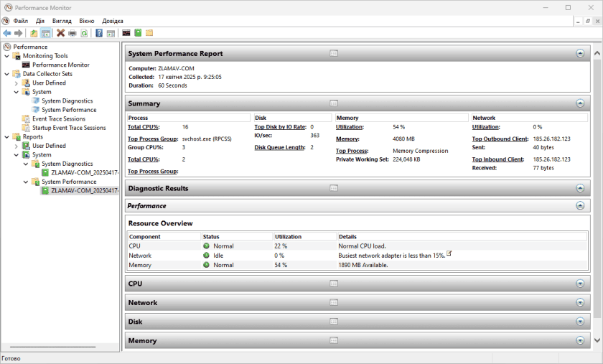Collapse the Summary section
This screenshot has height=364, width=603.
pyautogui.click(x=580, y=103)
